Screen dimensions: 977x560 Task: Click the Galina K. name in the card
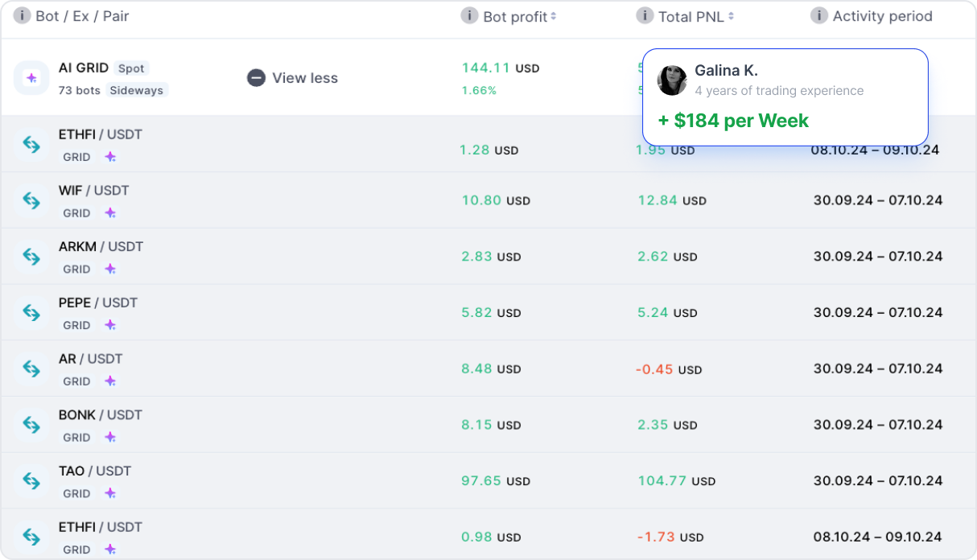click(x=727, y=71)
